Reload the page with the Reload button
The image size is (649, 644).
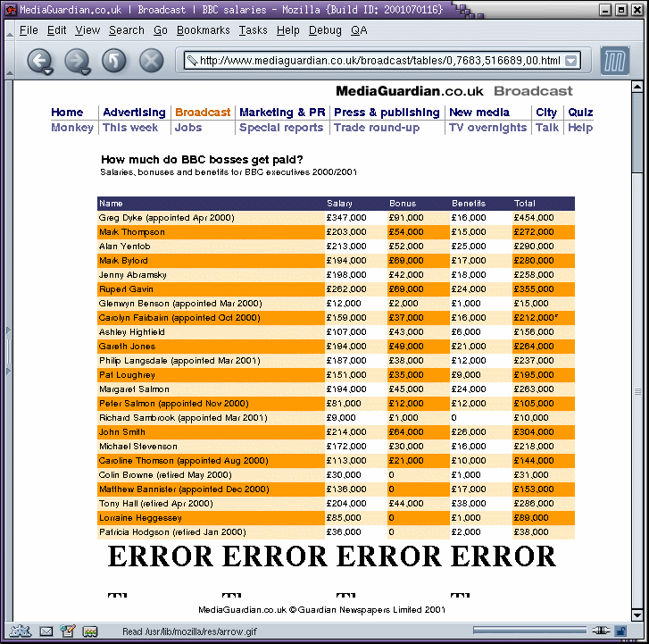[114, 61]
